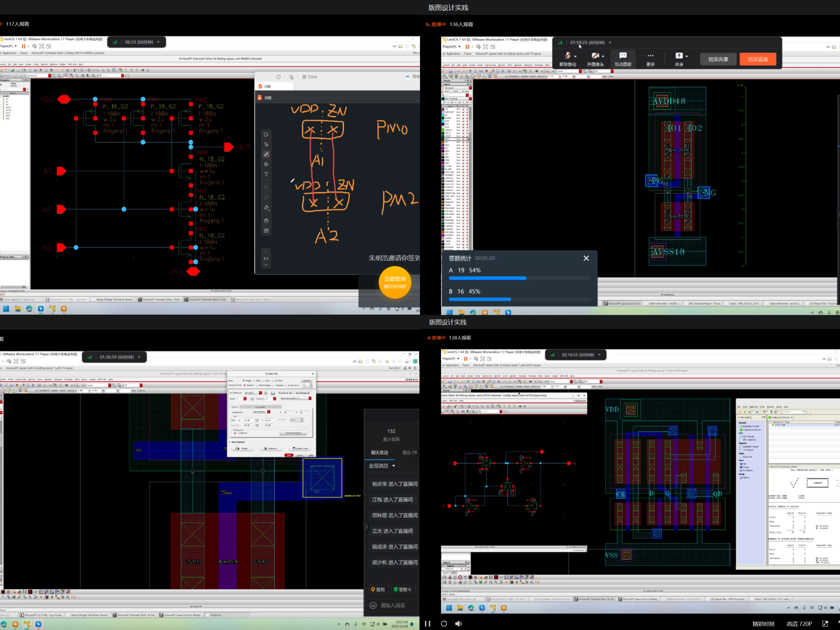
Task: Click the refresh icon in player bar
Action: click(x=443, y=624)
